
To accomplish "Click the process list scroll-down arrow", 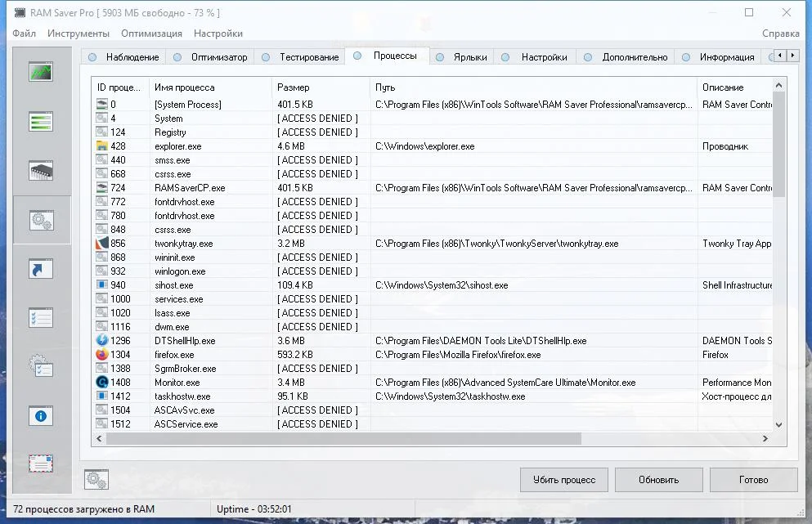I will (x=778, y=424).
